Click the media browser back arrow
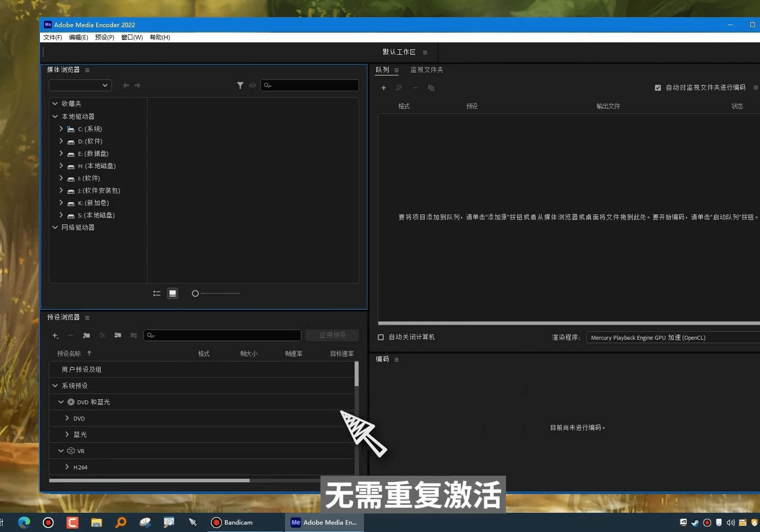The image size is (760, 532). coord(126,85)
